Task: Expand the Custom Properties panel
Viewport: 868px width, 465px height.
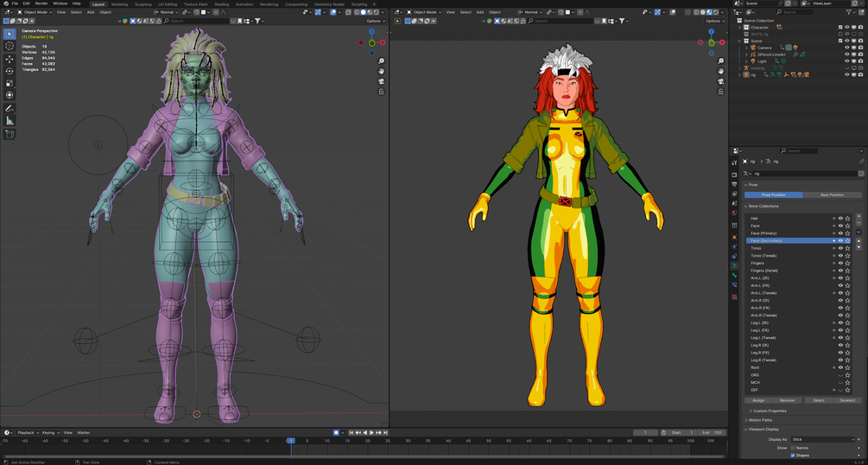Action: point(751,411)
